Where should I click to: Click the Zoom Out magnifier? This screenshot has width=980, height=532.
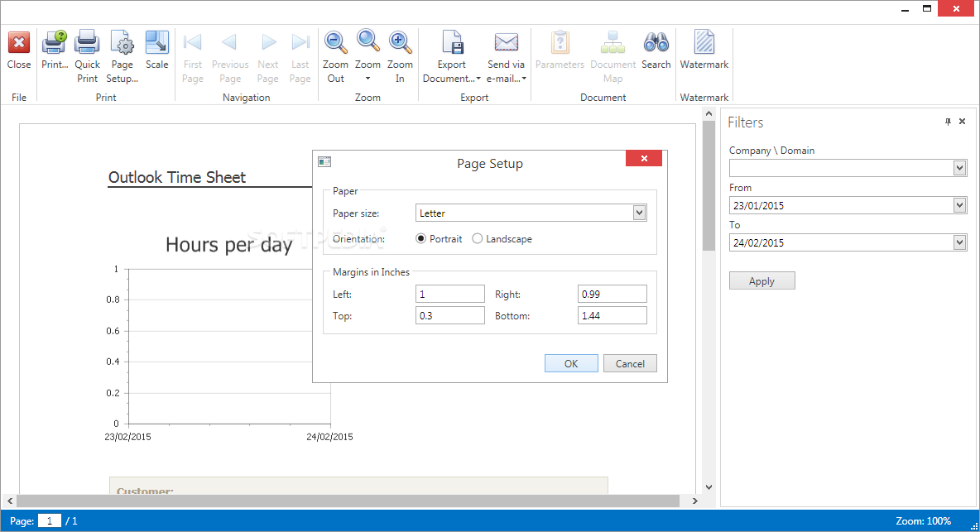click(335, 42)
